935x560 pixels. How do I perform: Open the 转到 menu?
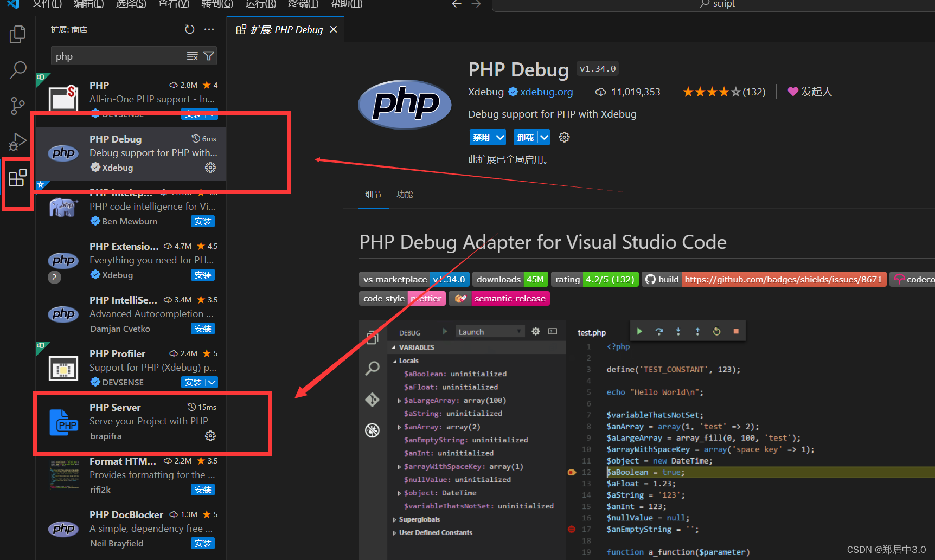click(217, 4)
